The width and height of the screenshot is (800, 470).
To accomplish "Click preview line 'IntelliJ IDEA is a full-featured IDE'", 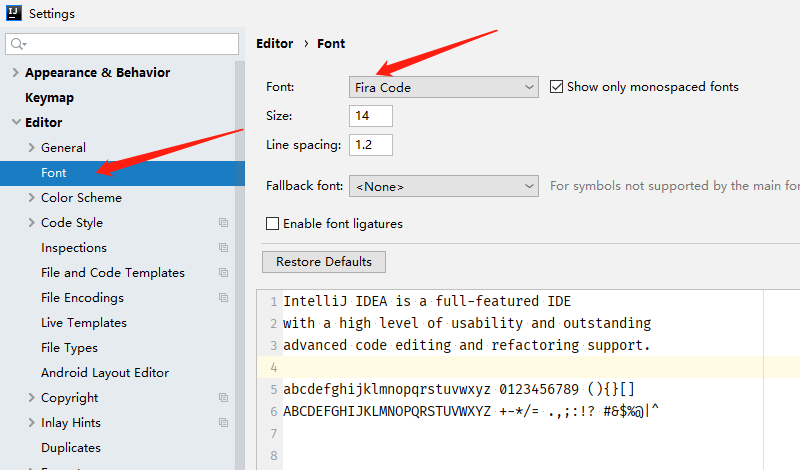I will point(427,301).
